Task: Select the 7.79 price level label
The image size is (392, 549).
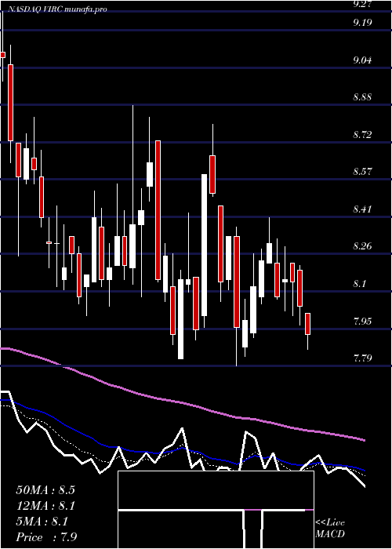Action: click(362, 358)
